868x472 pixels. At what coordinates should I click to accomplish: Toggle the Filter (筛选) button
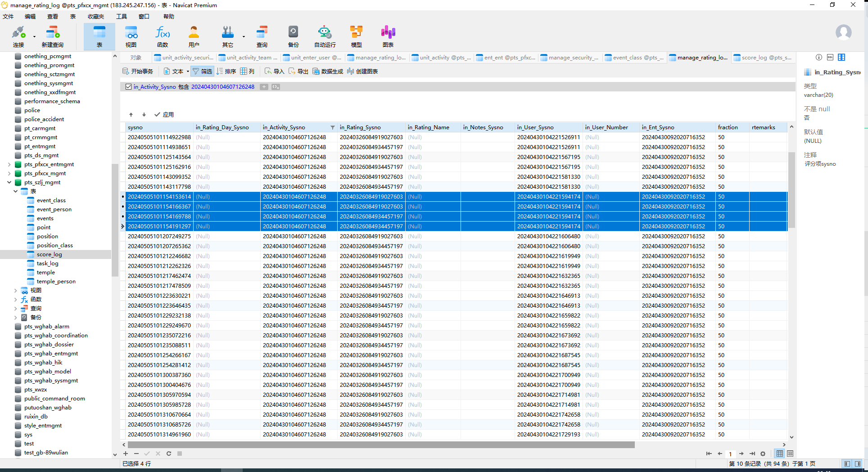(x=202, y=71)
